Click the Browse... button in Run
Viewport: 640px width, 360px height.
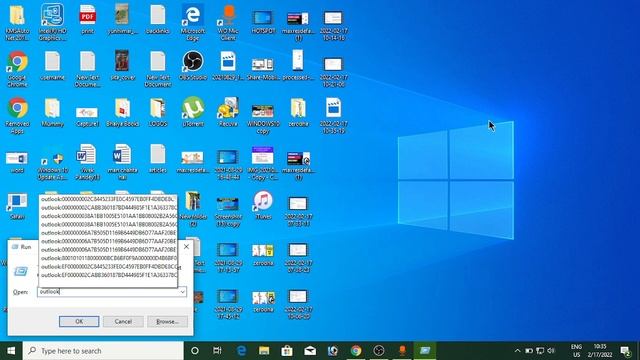167,322
